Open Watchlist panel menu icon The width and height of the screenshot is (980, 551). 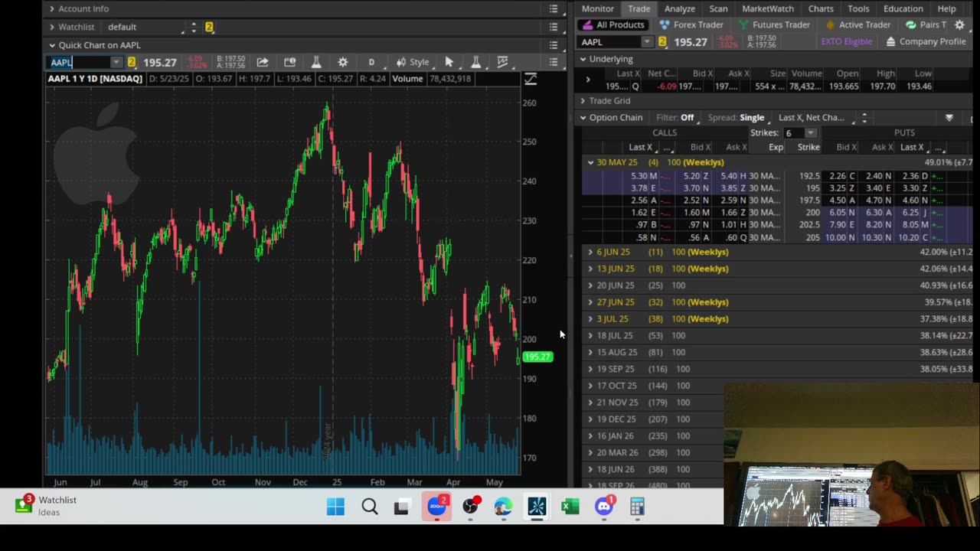coord(554,27)
